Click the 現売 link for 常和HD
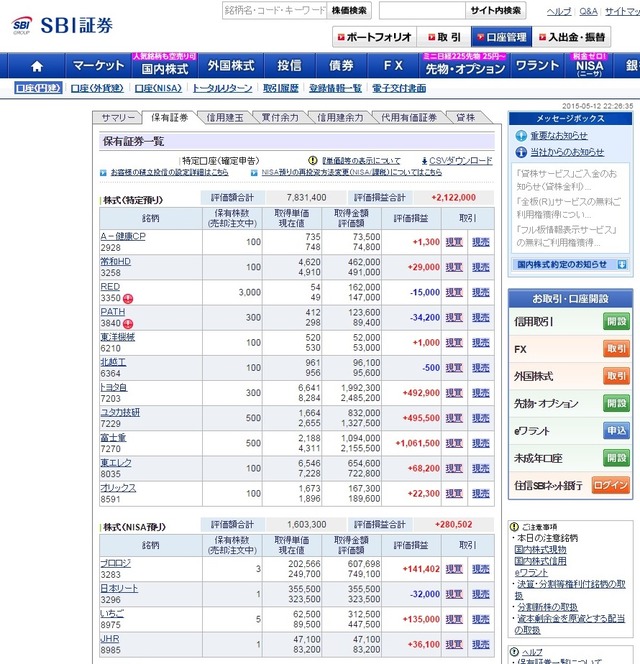This screenshot has height=664, width=640. [481, 267]
